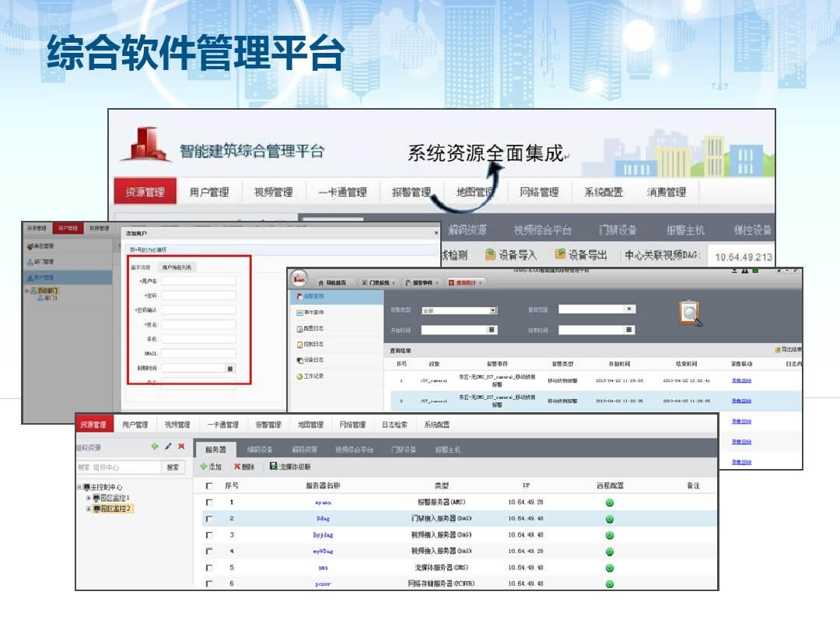The width and height of the screenshot is (840, 630).
Task: Click the 搜索 button beside organization search
Action: tap(173, 467)
